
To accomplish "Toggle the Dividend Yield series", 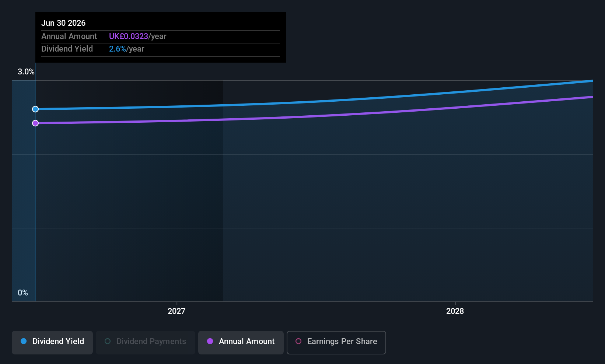I will [52, 342].
